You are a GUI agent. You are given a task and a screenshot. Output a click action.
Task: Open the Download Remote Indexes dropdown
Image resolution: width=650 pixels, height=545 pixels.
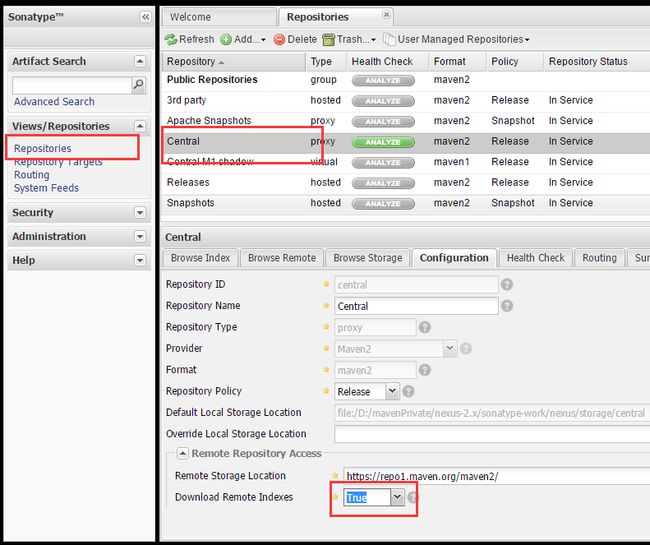tap(397, 497)
